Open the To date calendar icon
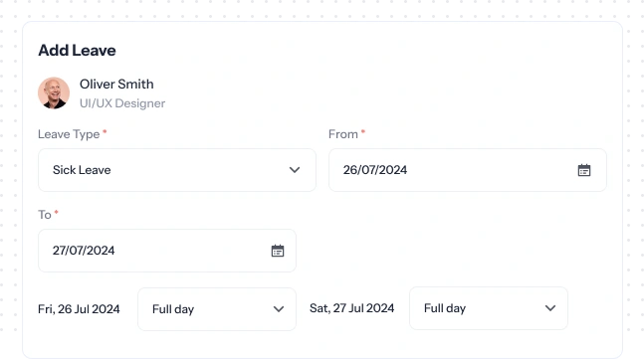This screenshot has width=644, height=359. point(278,251)
